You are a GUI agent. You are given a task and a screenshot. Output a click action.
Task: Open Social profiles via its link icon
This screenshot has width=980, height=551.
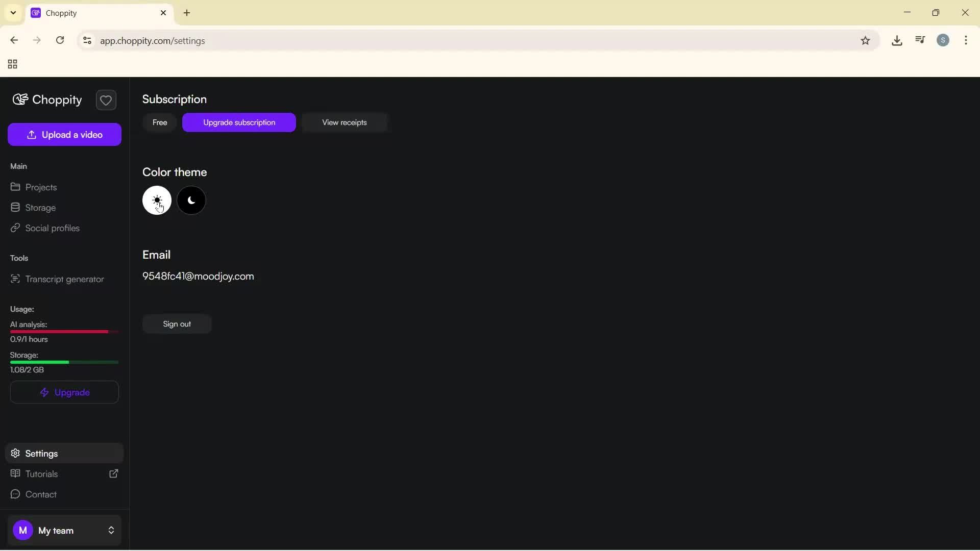coord(16,228)
